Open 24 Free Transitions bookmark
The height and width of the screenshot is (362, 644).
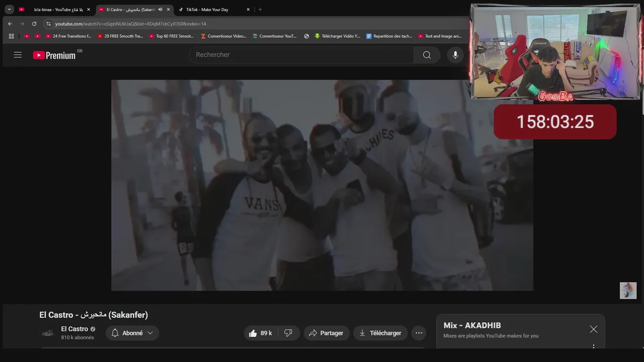coord(69,36)
